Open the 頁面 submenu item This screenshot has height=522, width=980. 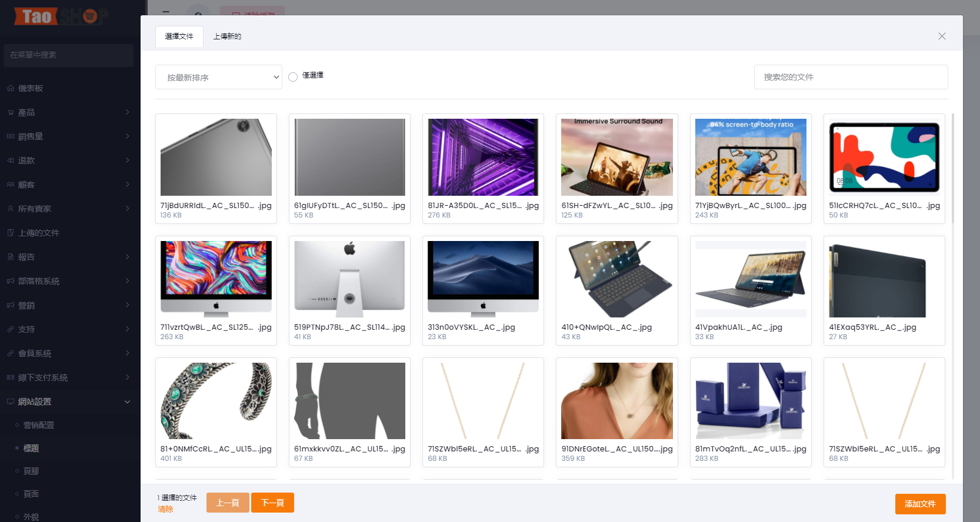(31, 494)
